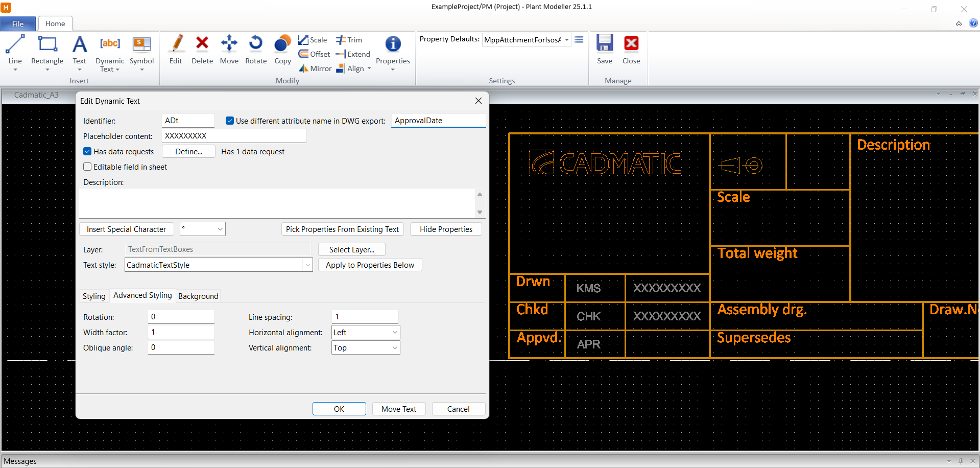Switch to the Styling tab
The width and height of the screenshot is (980, 468).
pos(94,296)
